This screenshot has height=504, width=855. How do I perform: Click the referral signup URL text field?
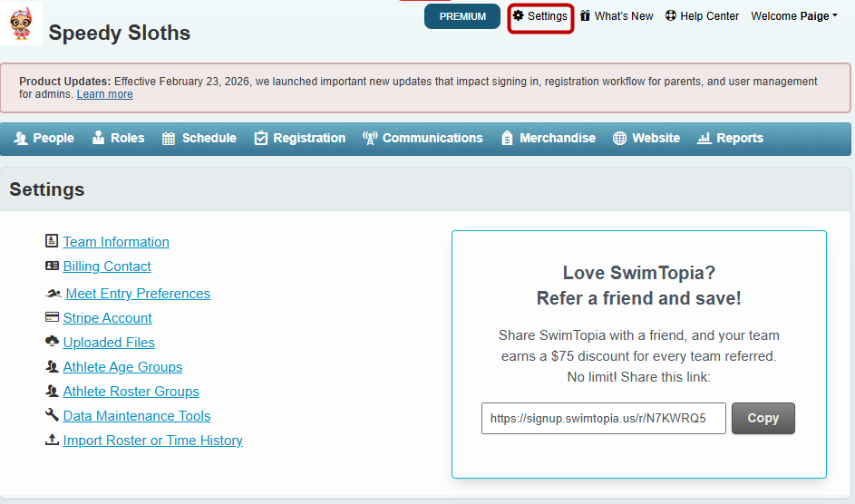click(x=603, y=419)
